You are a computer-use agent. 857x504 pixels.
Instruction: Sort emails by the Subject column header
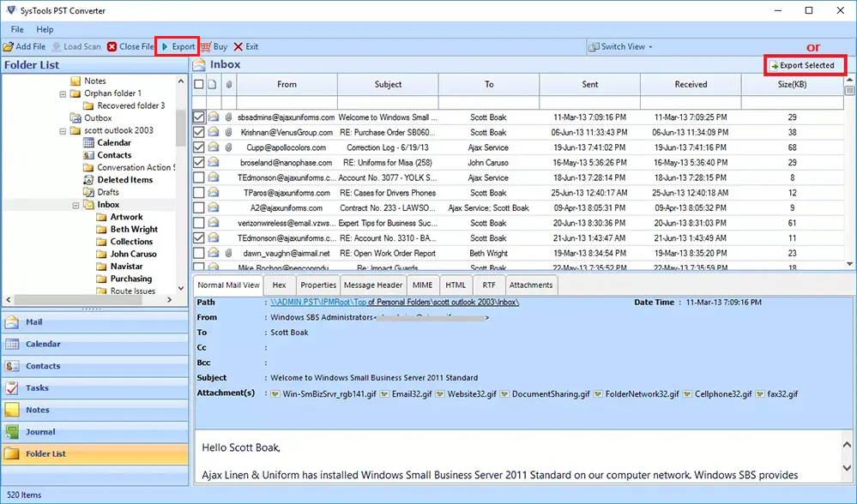(388, 85)
